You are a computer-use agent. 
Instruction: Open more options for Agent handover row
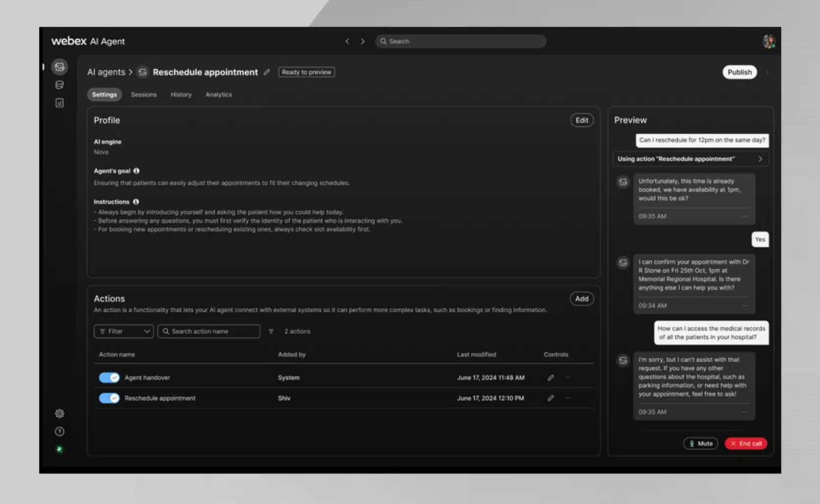click(x=568, y=378)
